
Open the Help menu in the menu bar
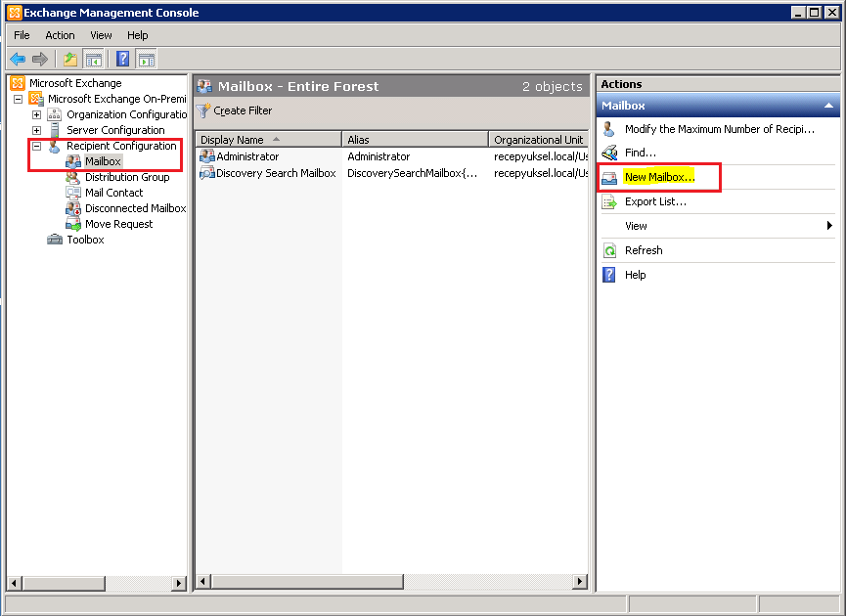138,35
